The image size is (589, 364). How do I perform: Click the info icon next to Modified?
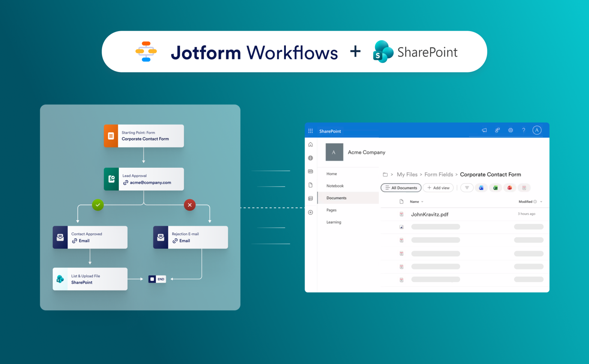(x=535, y=202)
